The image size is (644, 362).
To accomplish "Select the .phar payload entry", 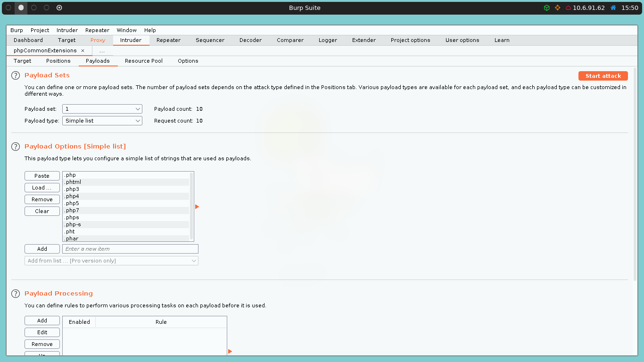I will tap(126, 239).
